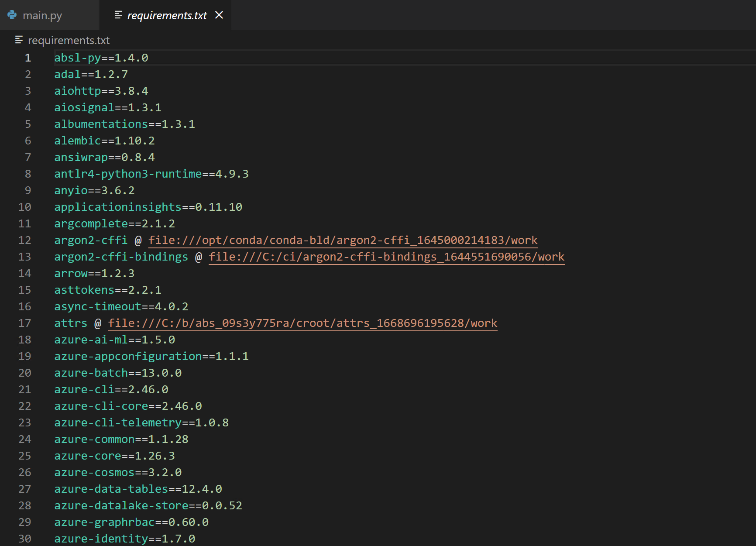Viewport: 756px width, 546px height.
Task: Click the azure-cli-telemetry==1.0.8 line
Action: pos(141,422)
